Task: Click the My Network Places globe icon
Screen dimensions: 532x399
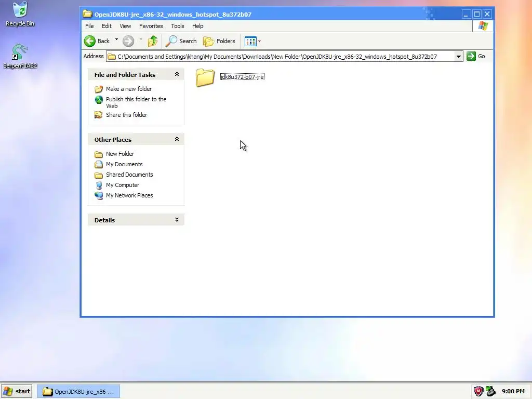Action: [x=99, y=196]
